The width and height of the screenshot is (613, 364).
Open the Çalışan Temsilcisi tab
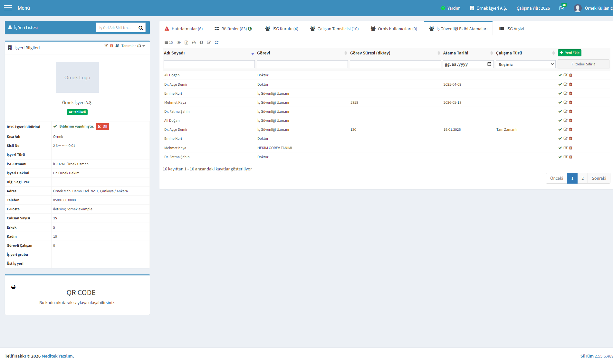(334, 29)
